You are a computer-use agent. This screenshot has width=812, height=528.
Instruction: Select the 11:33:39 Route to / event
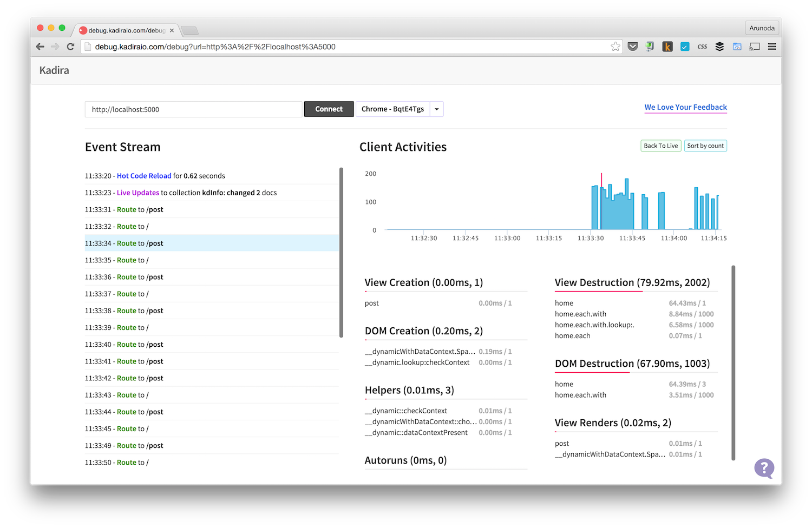coord(212,327)
